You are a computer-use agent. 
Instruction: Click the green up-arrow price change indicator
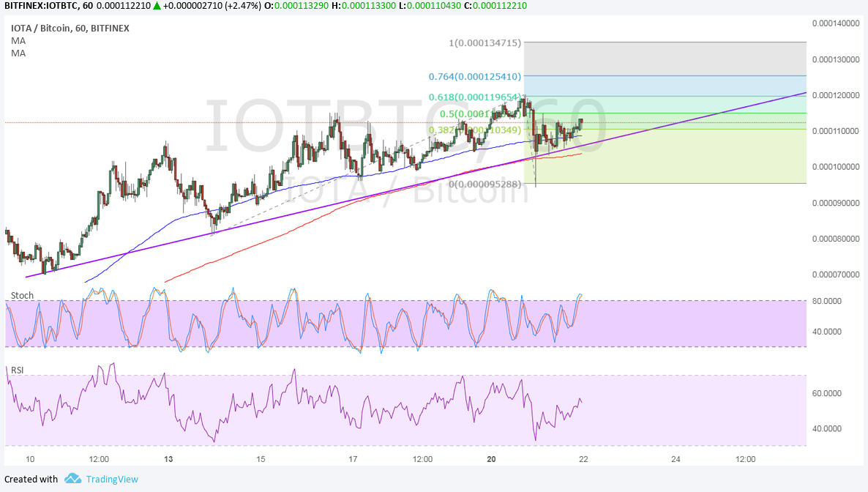(158, 6)
